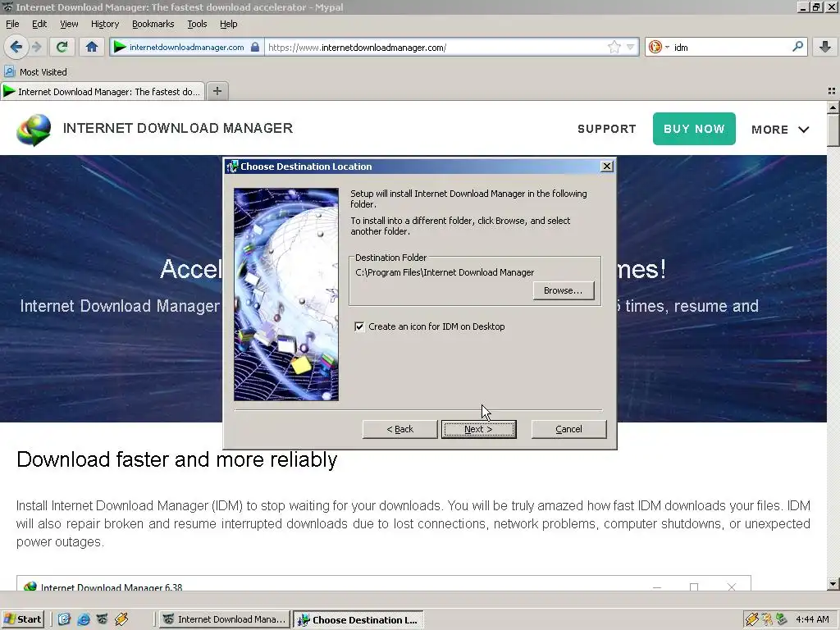Click Next in the installer dialog

tap(478, 429)
